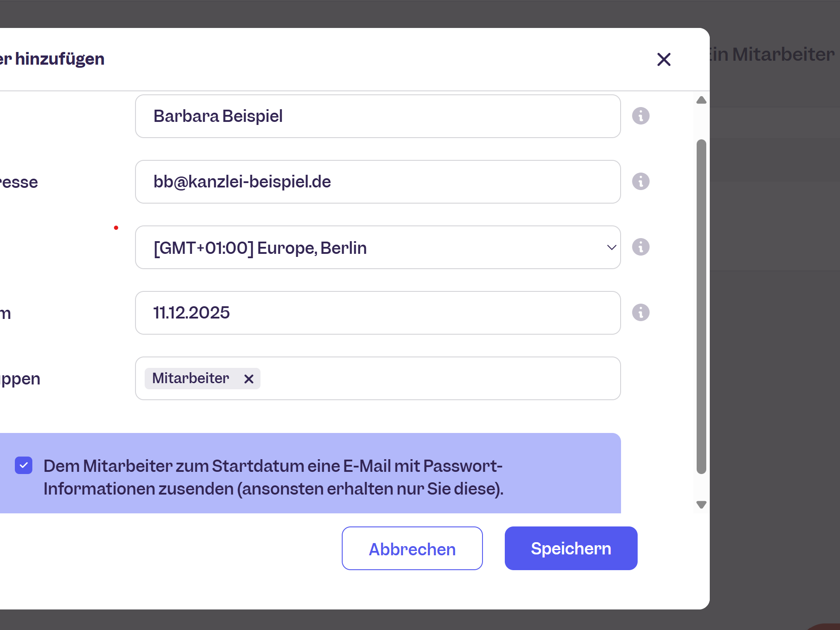
Task: Click the dialog vertical scrollbar thumb
Action: (x=701, y=307)
